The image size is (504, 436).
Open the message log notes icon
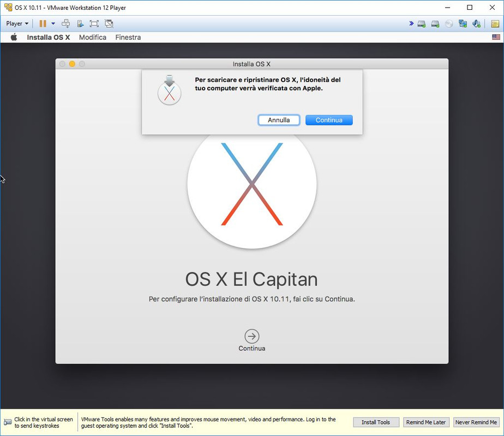click(495, 24)
